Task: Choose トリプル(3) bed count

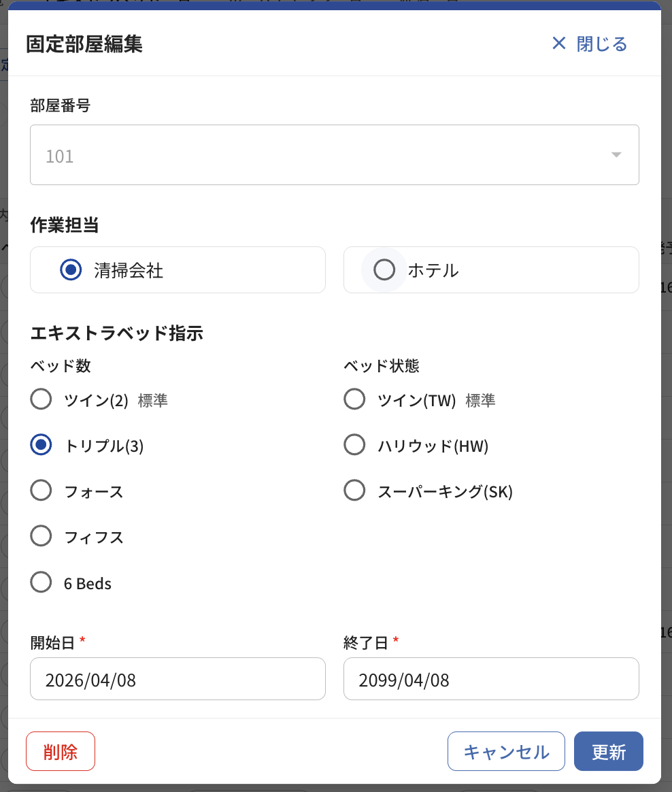Action: [x=41, y=444]
